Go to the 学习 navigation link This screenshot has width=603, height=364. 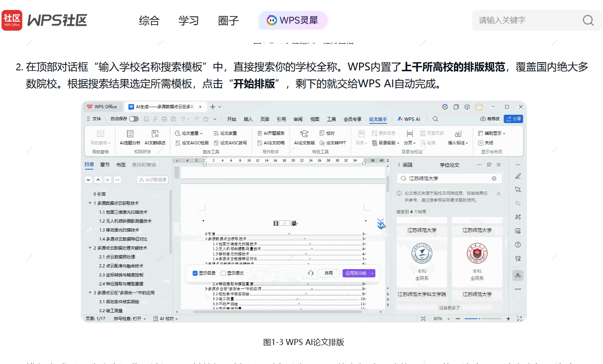click(x=188, y=20)
